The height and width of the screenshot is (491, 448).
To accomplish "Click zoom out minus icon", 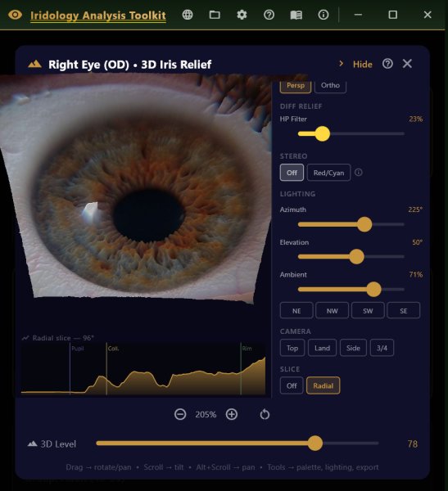I will [x=180, y=414].
